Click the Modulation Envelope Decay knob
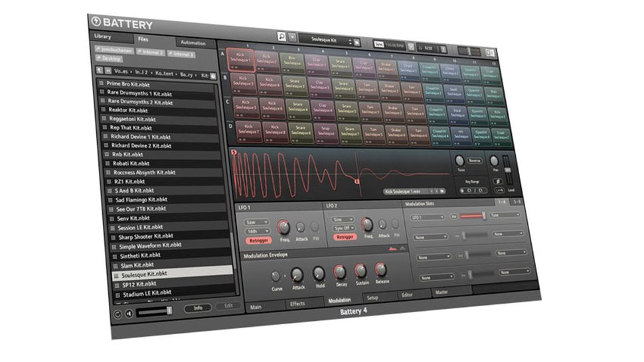This screenshot has width=644, height=362. [340, 272]
